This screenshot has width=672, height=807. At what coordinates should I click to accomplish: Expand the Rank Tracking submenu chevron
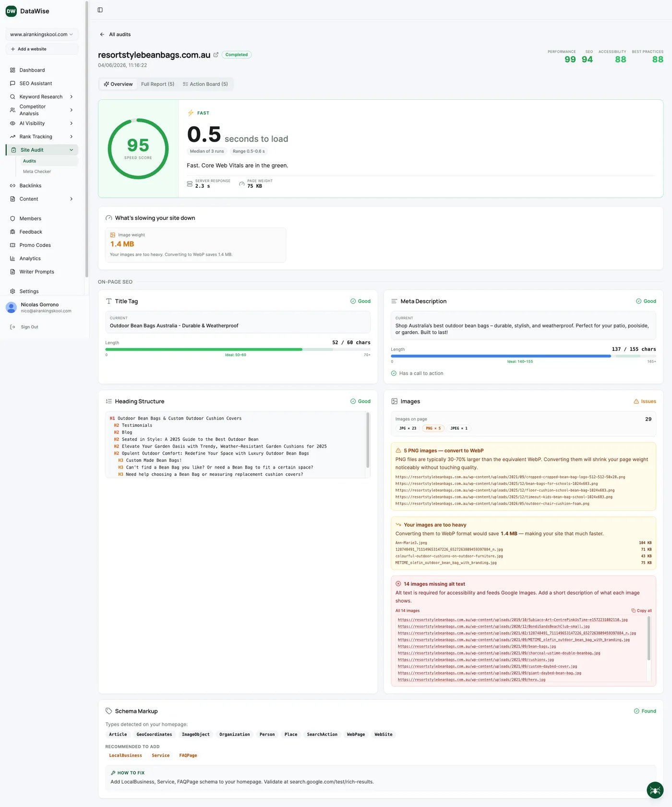(72, 137)
